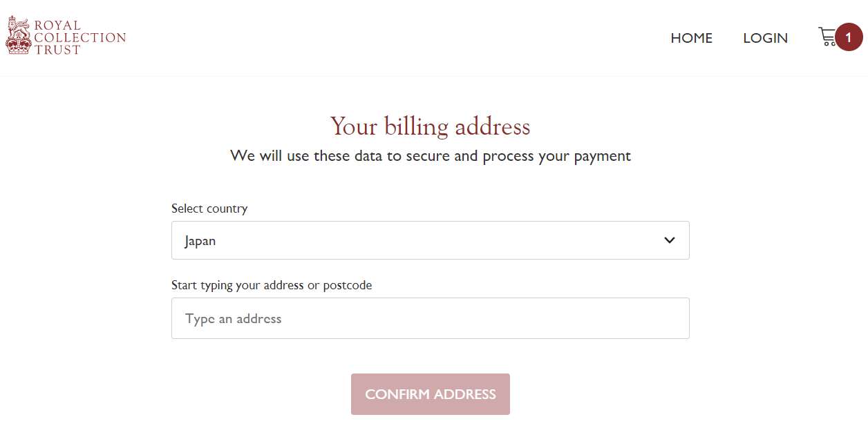The width and height of the screenshot is (868, 437).
Task: Click the Royal Collection Trust wordmark text
Action: 80,37
